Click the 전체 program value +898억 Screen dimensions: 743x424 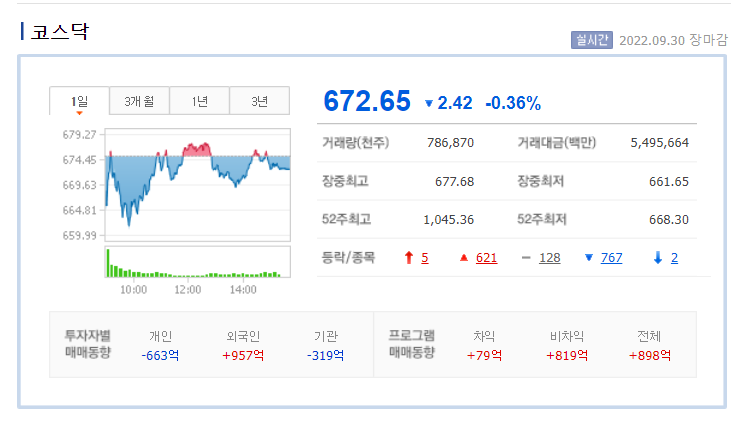pos(650,355)
